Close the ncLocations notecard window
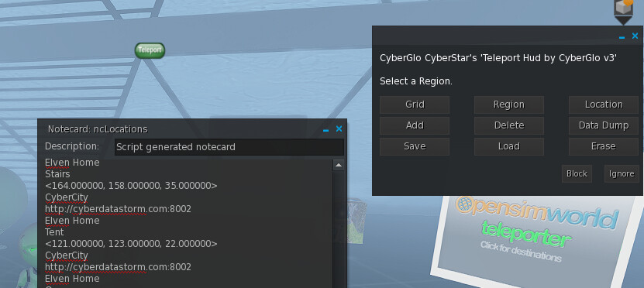The height and width of the screenshot is (288, 644). point(339,129)
